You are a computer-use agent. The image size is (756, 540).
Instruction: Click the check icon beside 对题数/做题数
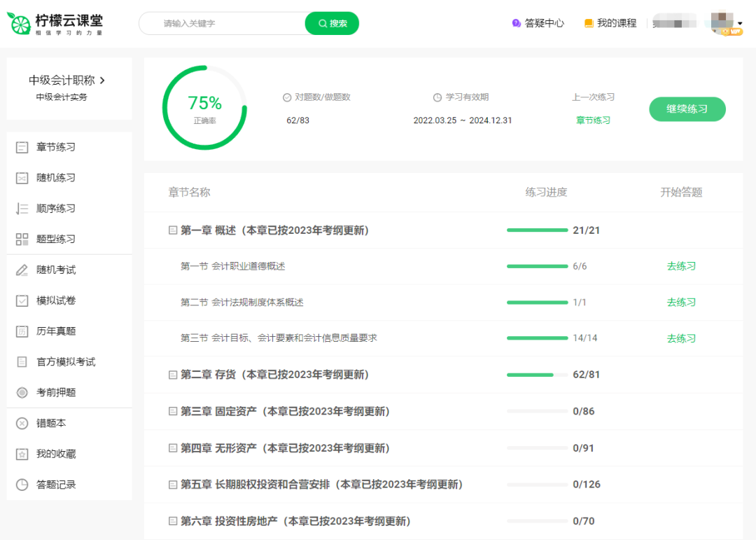[x=287, y=97]
